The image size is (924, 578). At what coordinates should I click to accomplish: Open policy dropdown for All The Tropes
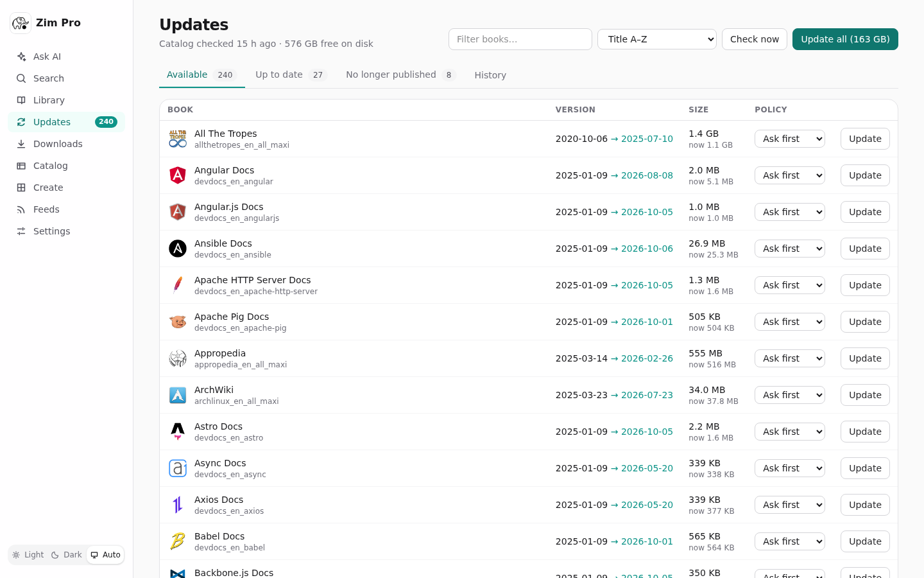(x=790, y=139)
